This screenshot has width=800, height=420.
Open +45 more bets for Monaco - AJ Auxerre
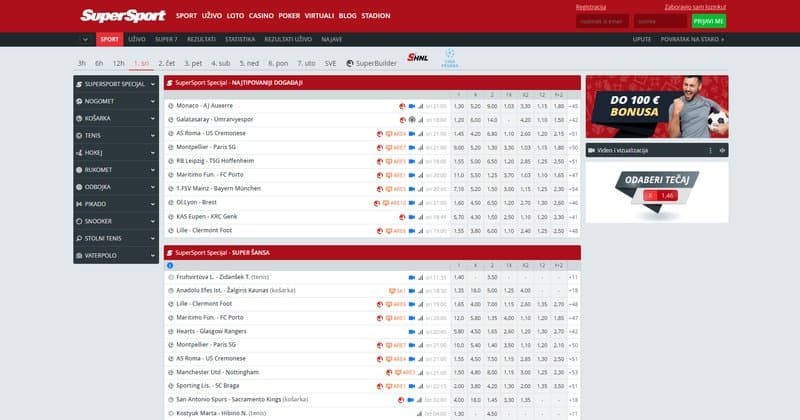[x=573, y=106]
